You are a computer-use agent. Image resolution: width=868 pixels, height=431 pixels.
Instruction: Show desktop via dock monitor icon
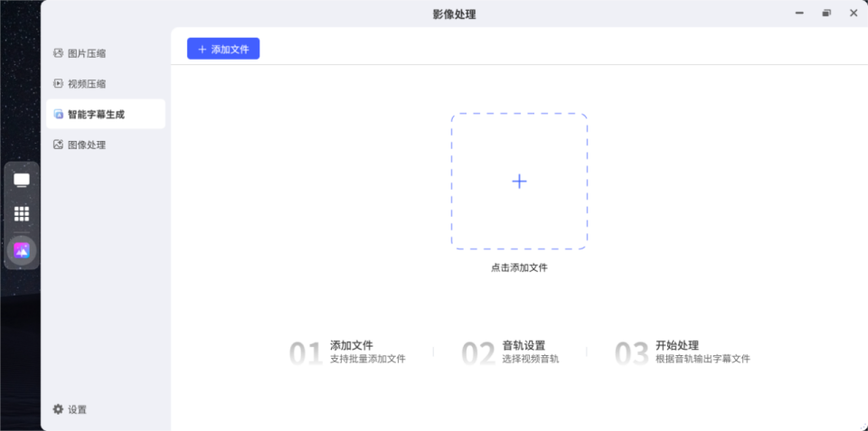click(x=22, y=181)
